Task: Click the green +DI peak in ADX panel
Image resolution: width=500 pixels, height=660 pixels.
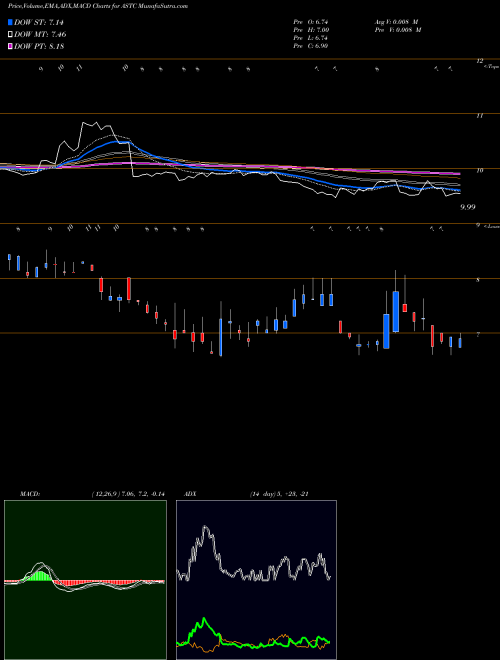Action: 204,619
